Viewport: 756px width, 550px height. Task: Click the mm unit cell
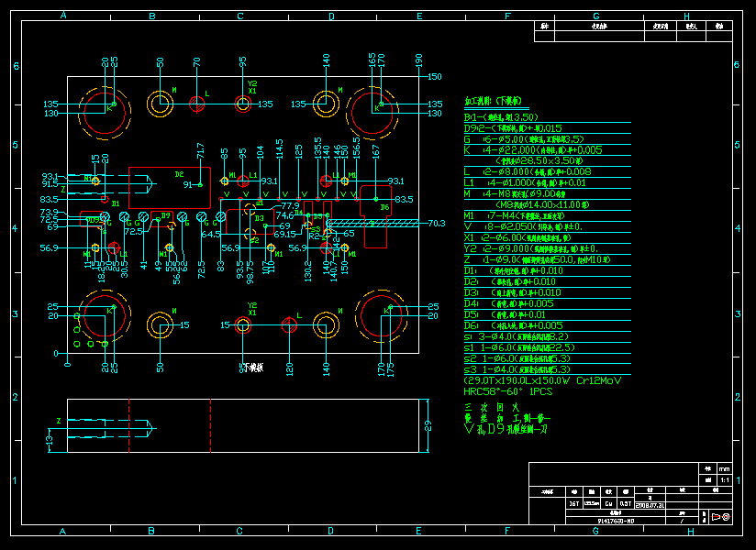coord(725,468)
